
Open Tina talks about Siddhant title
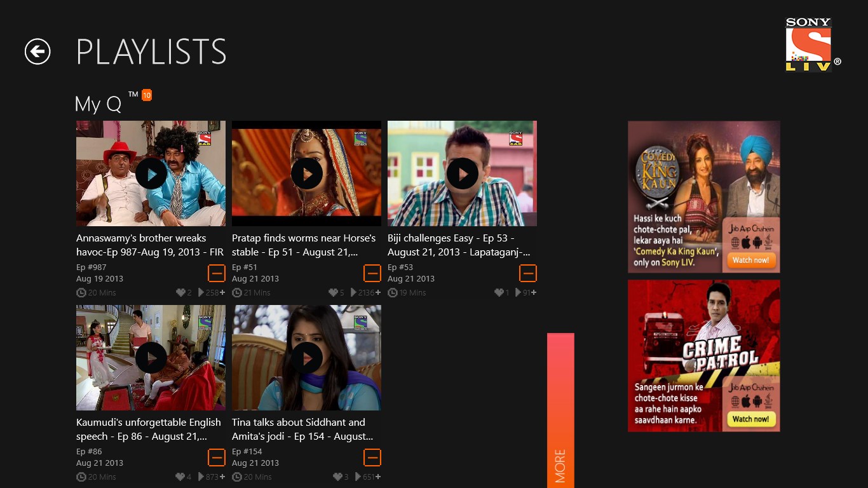(x=302, y=430)
